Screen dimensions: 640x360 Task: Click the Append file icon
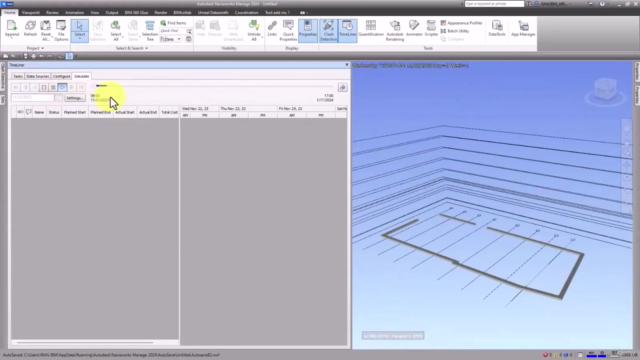click(x=12, y=29)
